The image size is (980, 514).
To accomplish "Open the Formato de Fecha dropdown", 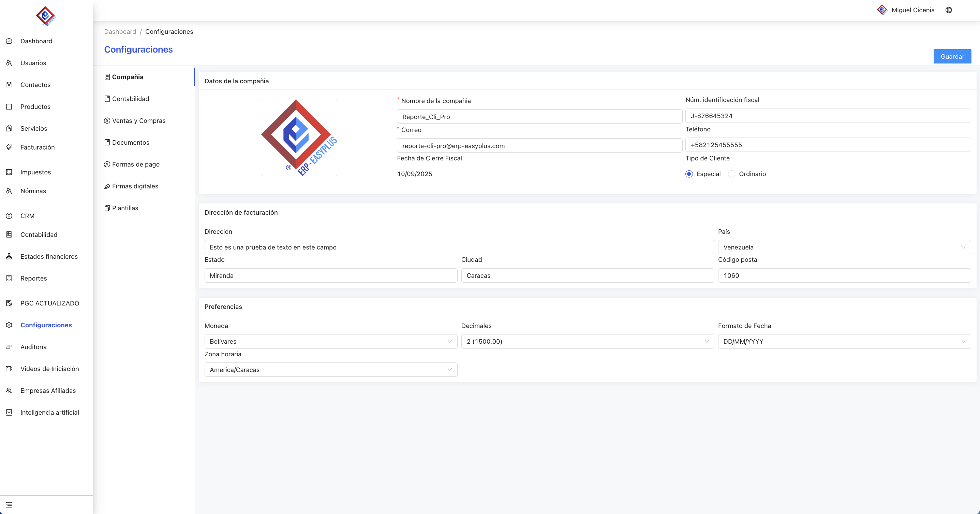I will coord(844,342).
